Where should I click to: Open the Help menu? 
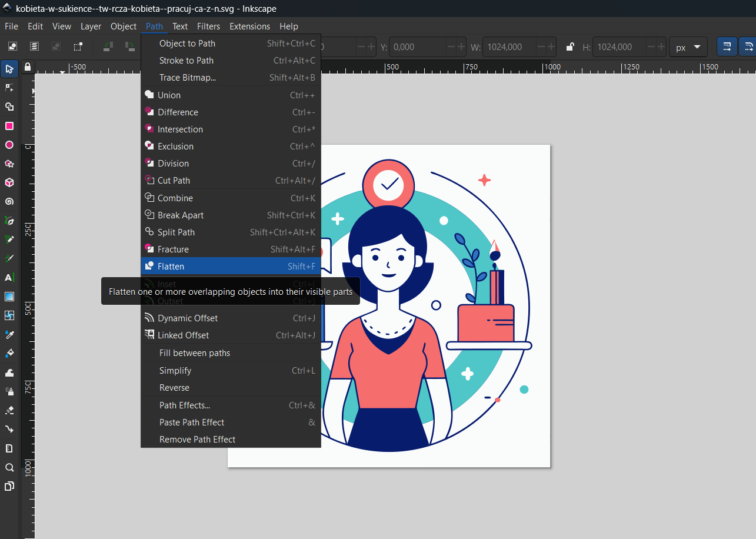pos(289,26)
